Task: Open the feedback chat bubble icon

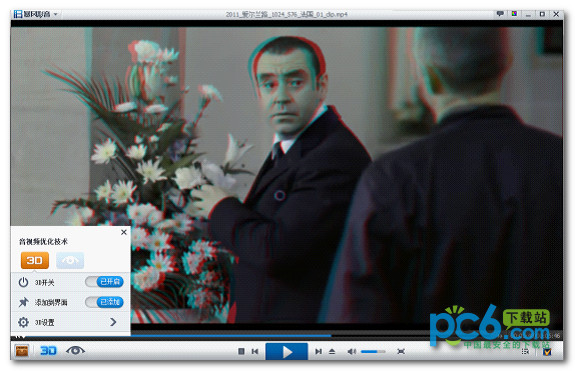Action: point(500,14)
